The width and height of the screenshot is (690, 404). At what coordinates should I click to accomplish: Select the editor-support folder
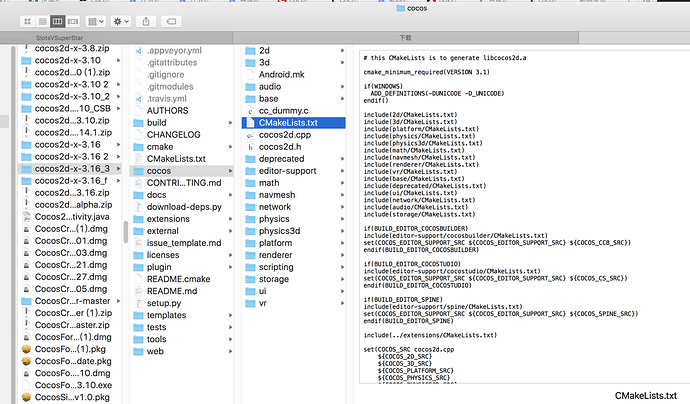click(x=294, y=171)
